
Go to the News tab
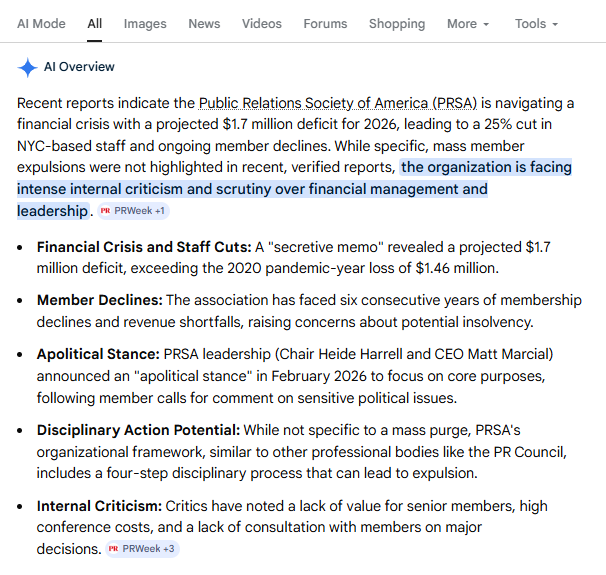(204, 23)
